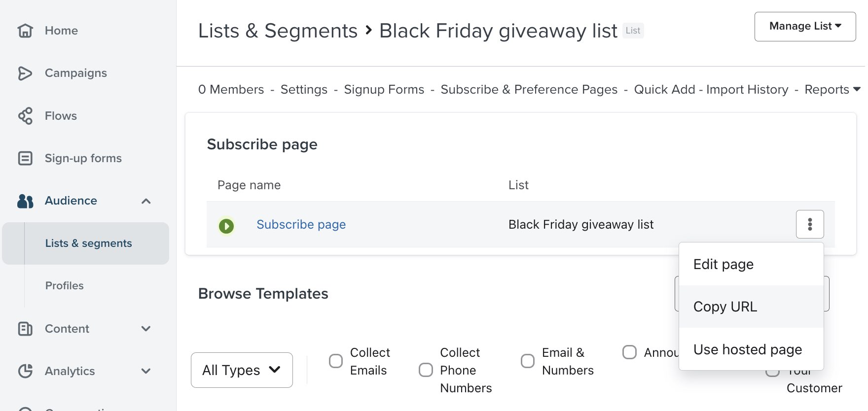Image resolution: width=868 pixels, height=411 pixels.
Task: Click the Flows icon in sidebar
Action: coord(25,116)
